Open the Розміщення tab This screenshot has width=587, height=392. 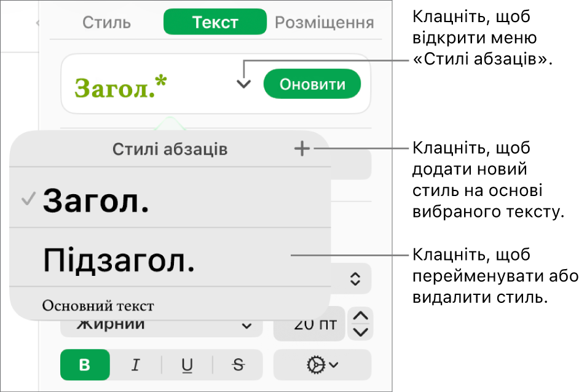click(x=324, y=23)
